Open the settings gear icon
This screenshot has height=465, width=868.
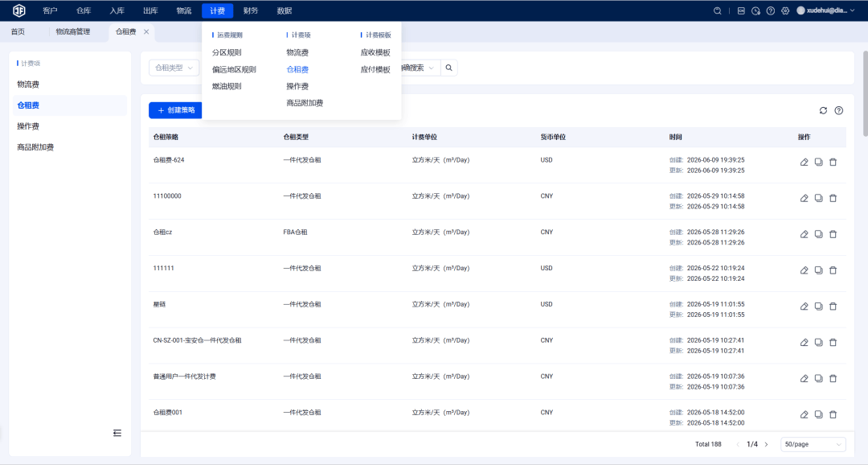tap(785, 10)
